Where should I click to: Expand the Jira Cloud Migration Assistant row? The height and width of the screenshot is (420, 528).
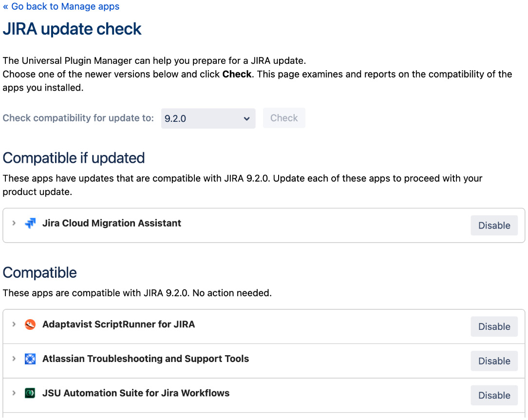[x=14, y=223]
